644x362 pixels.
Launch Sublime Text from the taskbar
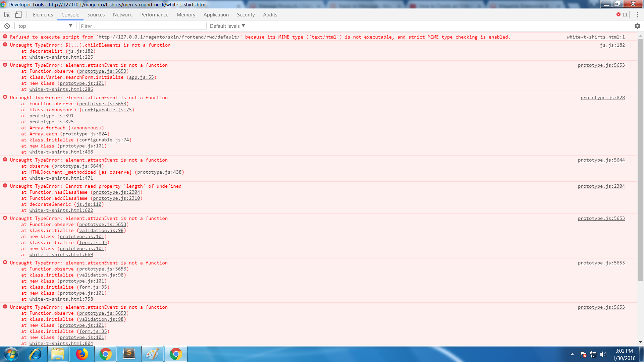tap(129, 354)
